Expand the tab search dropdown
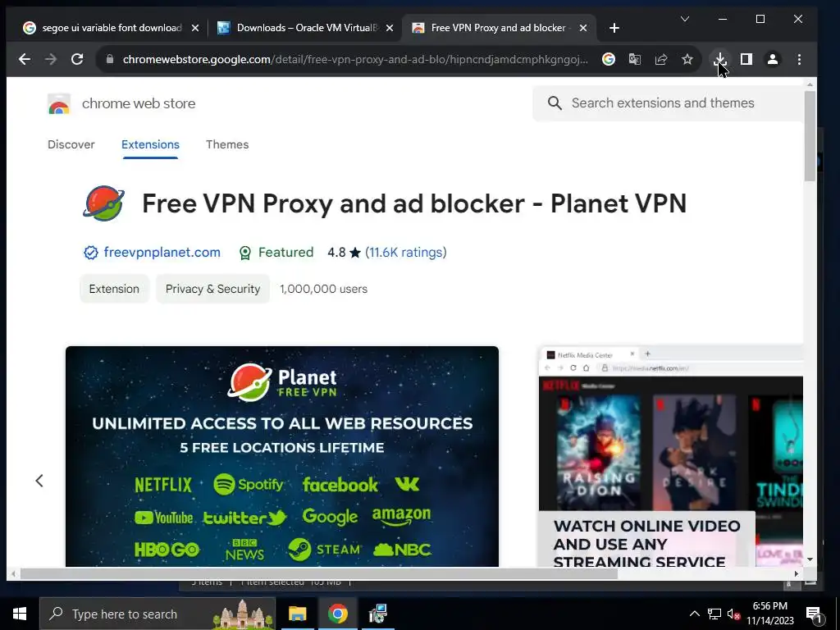 click(x=685, y=20)
